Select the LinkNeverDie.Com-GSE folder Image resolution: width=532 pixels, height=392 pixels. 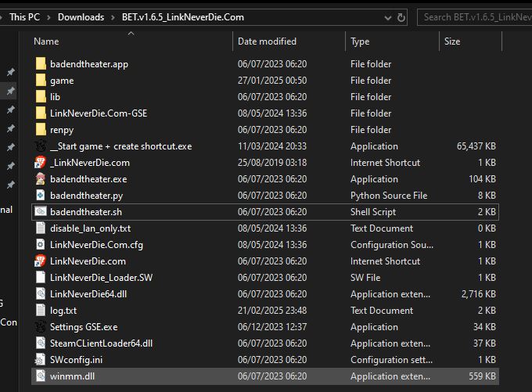pos(98,113)
